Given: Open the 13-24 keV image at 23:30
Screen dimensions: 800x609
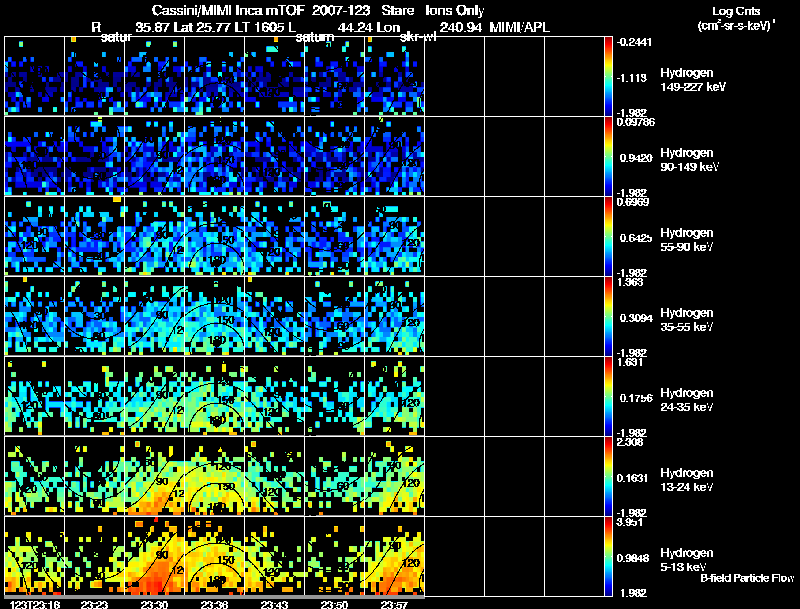Looking at the screenshot, I should tap(155, 476).
